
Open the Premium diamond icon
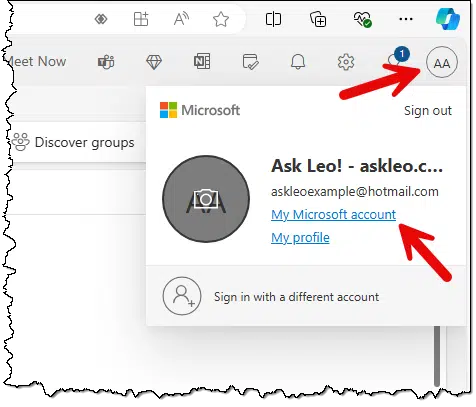[x=154, y=62]
